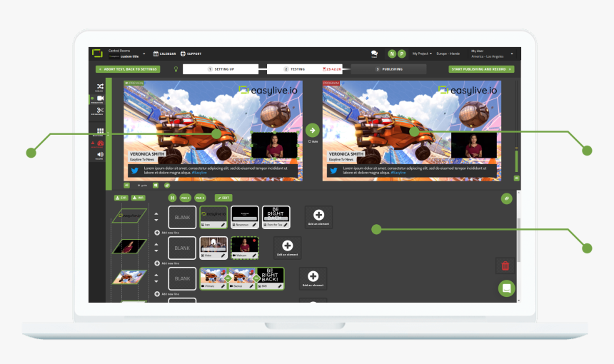The image size is (614, 364).
Task: Move first line down with arrow
Action: [x=156, y=221]
